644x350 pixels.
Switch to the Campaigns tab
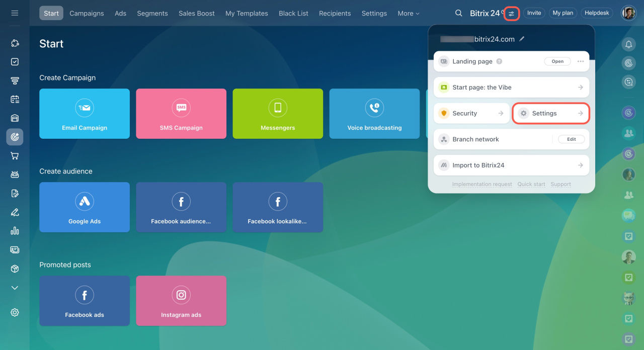click(87, 14)
